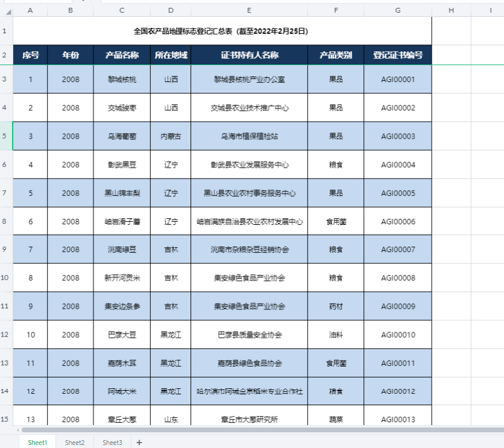504x448 pixels.
Task: Select column B header
Action: tap(71, 10)
